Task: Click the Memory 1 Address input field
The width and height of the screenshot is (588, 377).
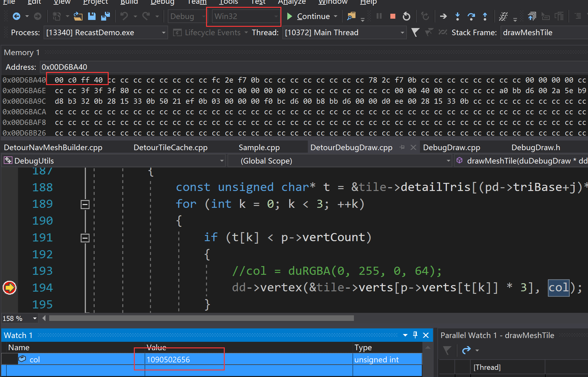Action: 314,67
